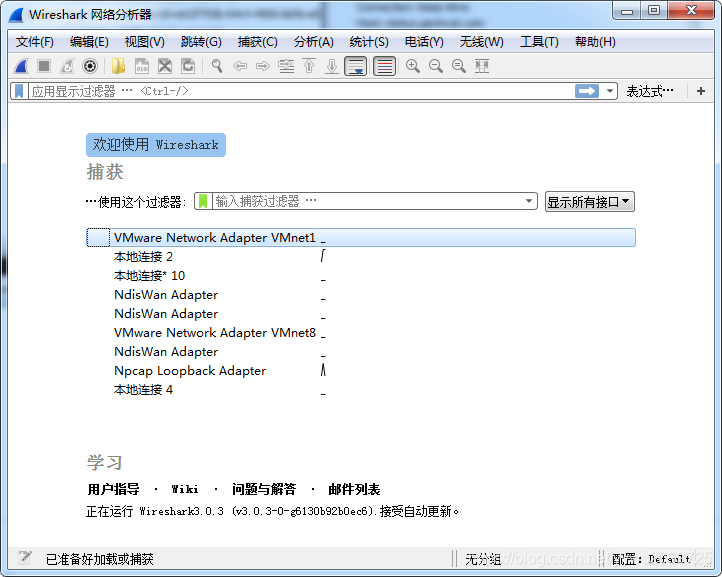Open the Wiki link
The image size is (722, 577).
tap(185, 489)
